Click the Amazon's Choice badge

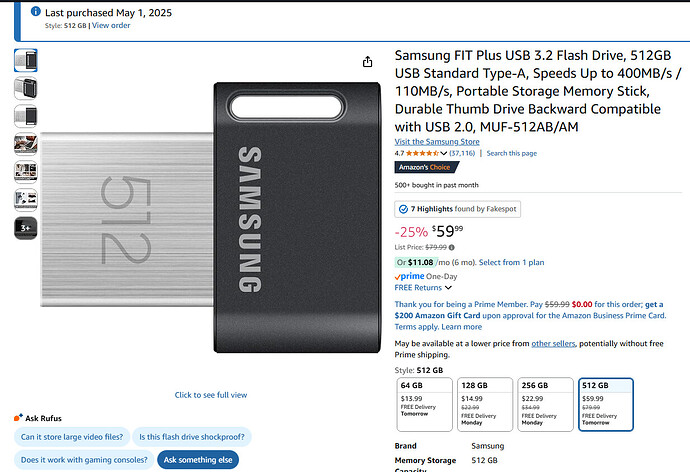[426, 167]
